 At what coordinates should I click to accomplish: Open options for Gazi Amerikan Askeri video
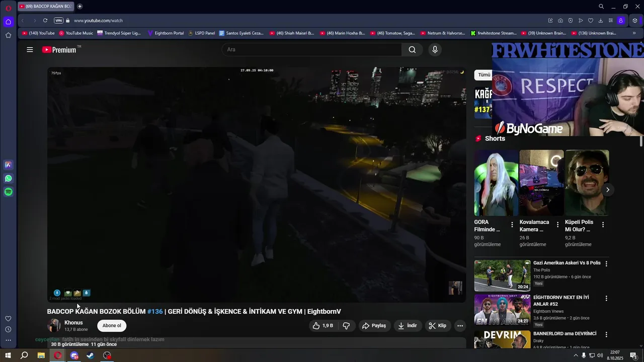[606, 263]
